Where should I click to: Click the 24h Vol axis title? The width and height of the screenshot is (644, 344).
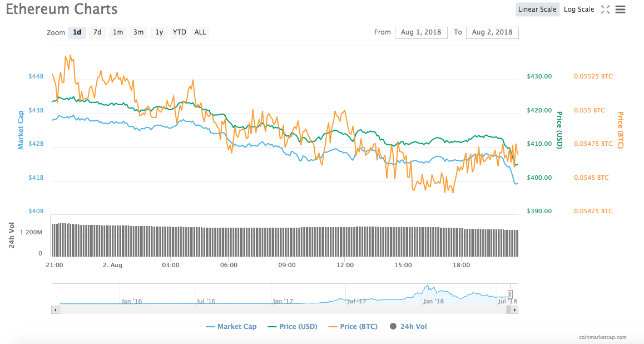pos(12,235)
